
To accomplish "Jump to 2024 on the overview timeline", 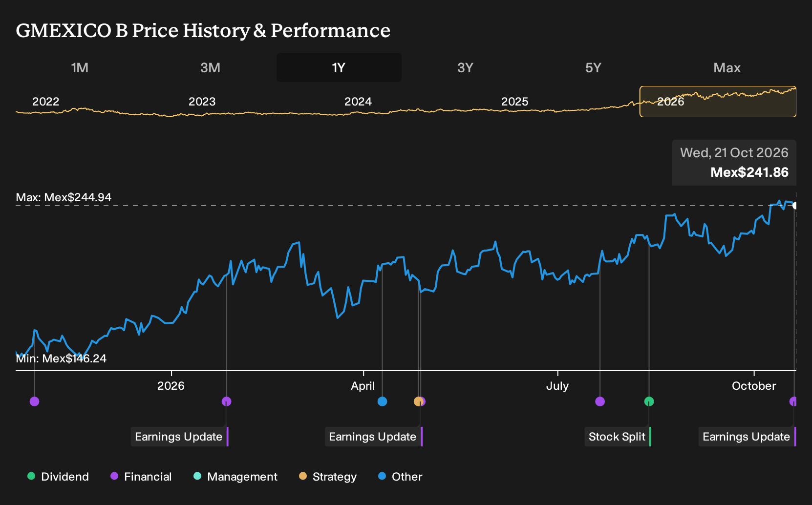I will (x=358, y=102).
